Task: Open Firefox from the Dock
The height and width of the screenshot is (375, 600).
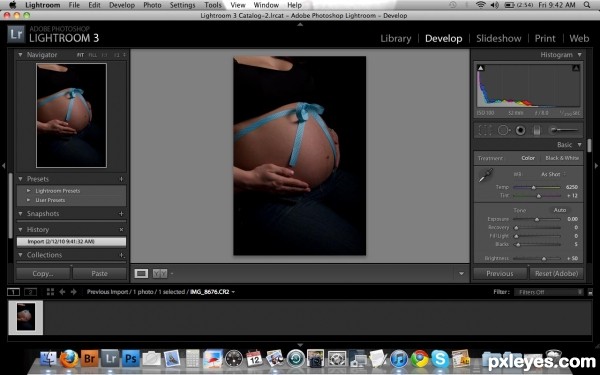Action: 69,359
